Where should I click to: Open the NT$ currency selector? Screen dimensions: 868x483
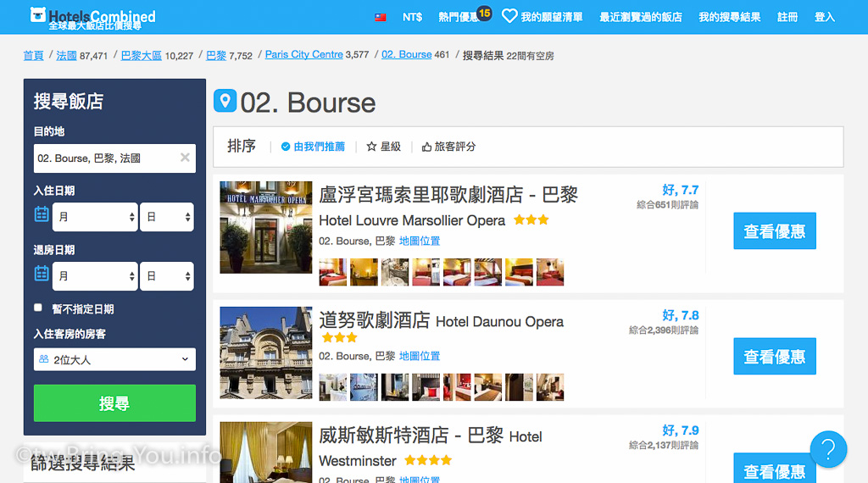pos(413,17)
